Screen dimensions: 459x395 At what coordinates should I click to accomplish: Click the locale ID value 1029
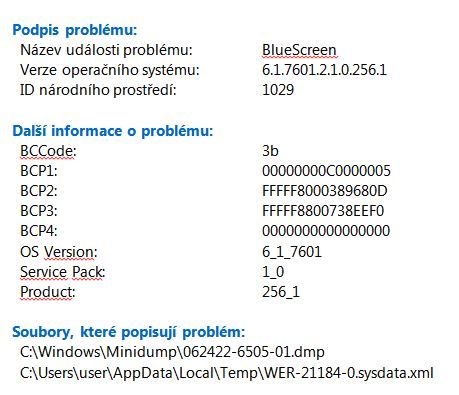pos(278,90)
